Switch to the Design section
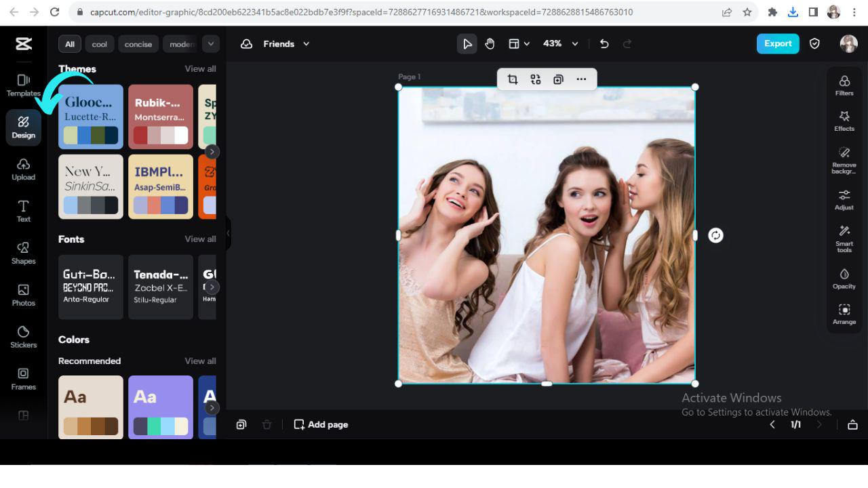The width and height of the screenshot is (868, 488). click(23, 127)
